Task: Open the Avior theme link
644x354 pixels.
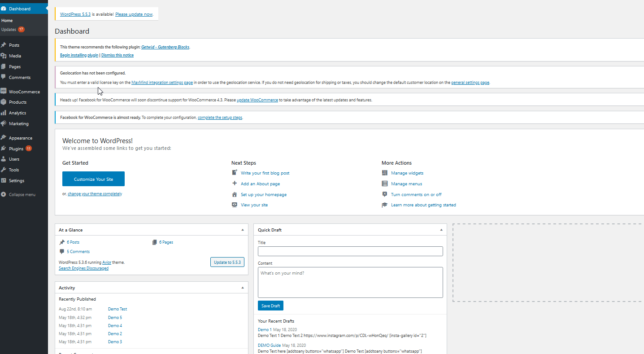Action: pos(107,262)
